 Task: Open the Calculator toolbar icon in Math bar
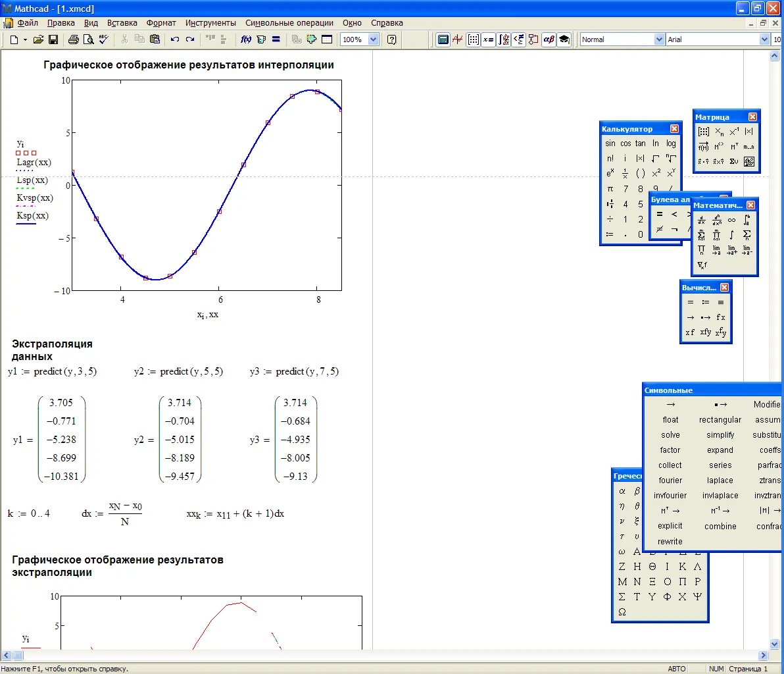coord(443,39)
